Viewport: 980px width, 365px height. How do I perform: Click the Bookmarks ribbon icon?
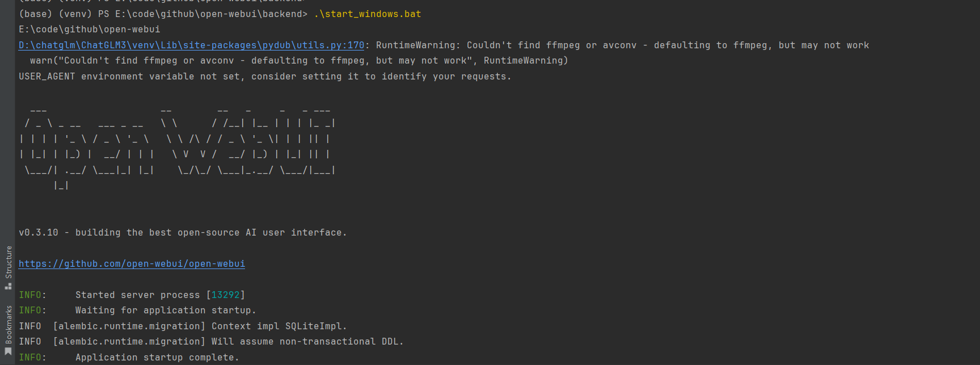click(8, 352)
